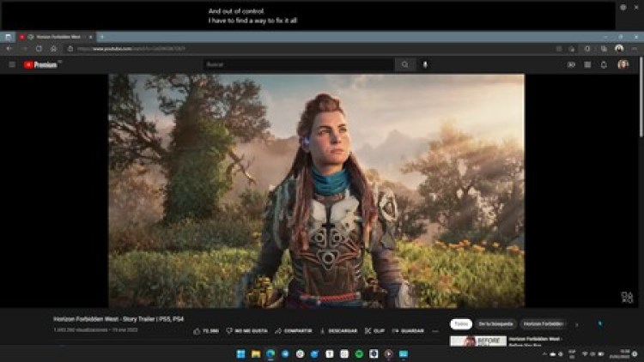Submit search with the magnifier button
644x362 pixels.
(x=405, y=64)
